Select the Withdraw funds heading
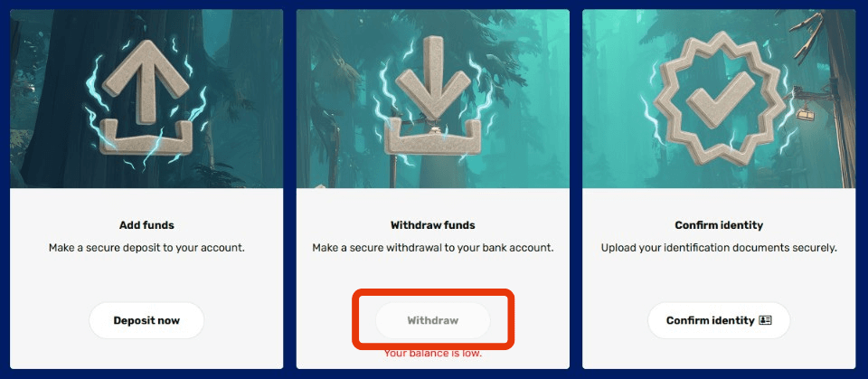Image resolution: width=868 pixels, height=379 pixels. 433,225
